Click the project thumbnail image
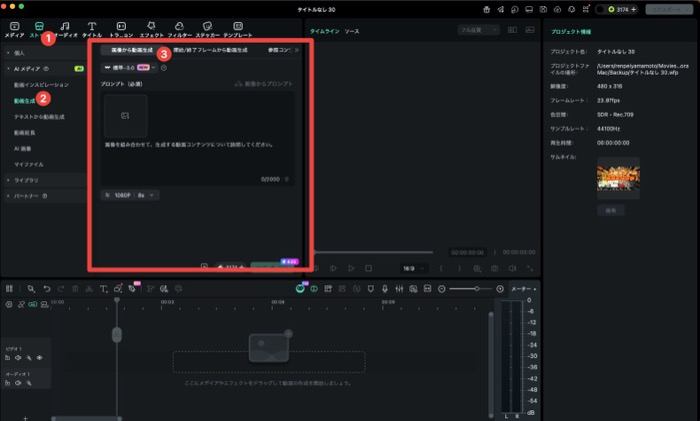Screen dimensions: 700x421 618,178
